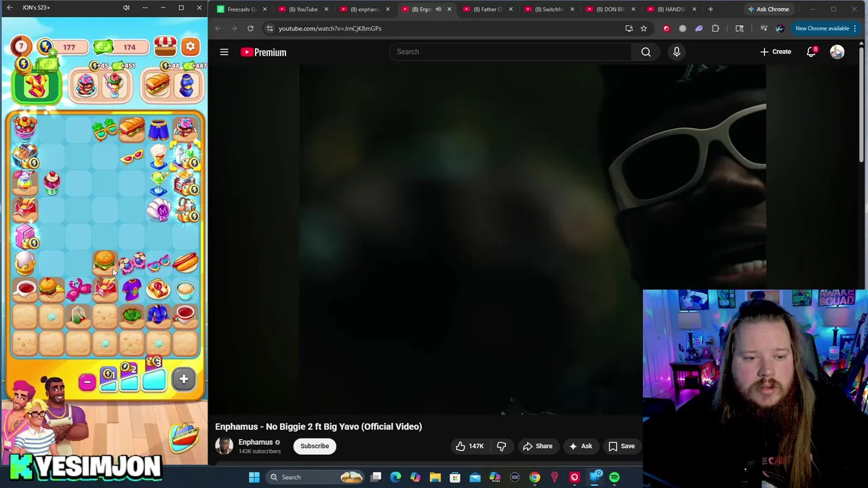Open Spotify from the taskbar
The height and width of the screenshot is (488, 868).
tap(614, 477)
